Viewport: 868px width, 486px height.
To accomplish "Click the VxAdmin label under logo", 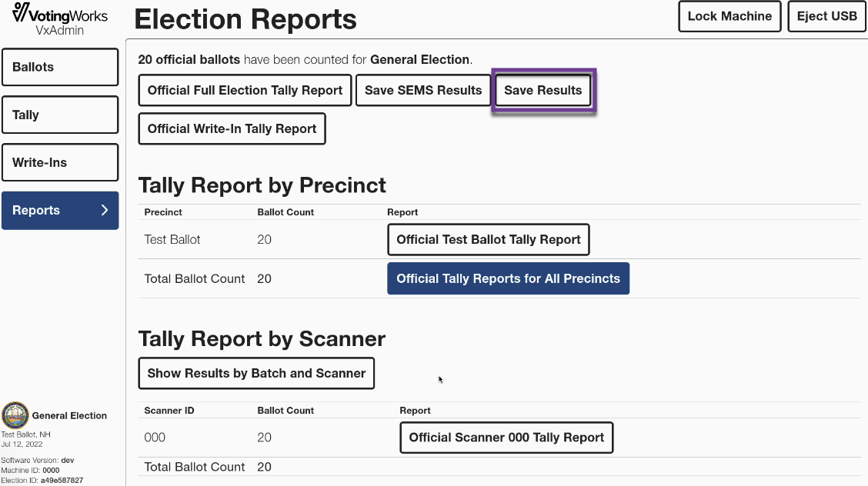I will 60,31.
